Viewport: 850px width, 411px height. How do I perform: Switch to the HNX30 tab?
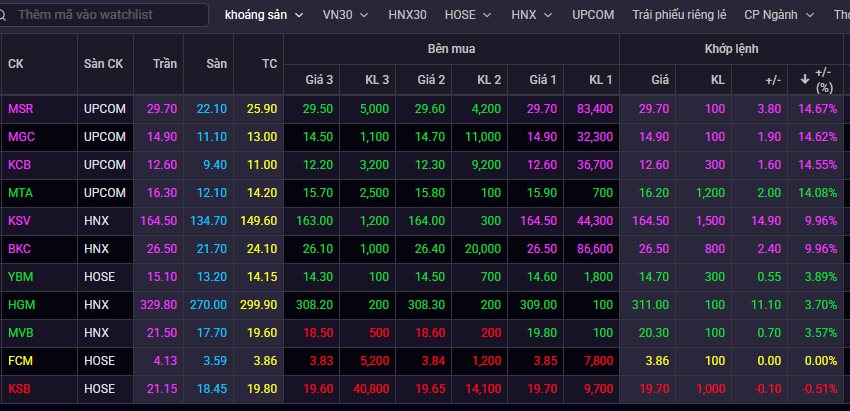coord(408,16)
